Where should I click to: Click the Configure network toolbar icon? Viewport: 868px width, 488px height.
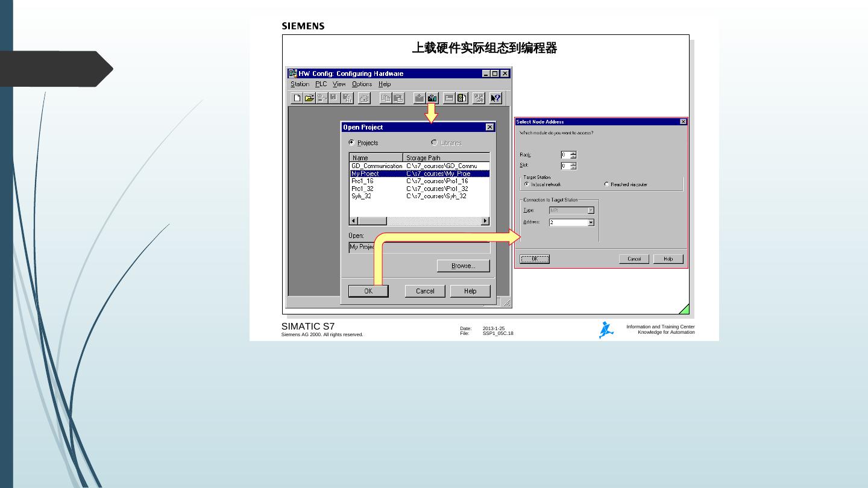(479, 98)
